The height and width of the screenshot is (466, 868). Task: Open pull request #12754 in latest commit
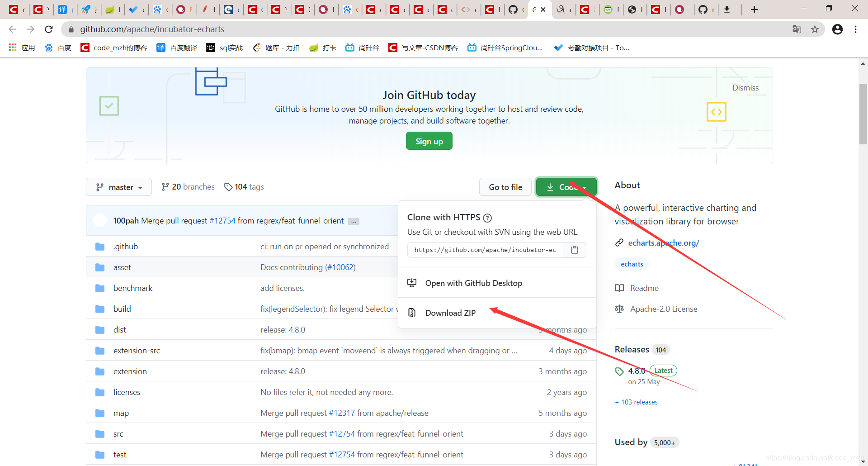coord(222,221)
